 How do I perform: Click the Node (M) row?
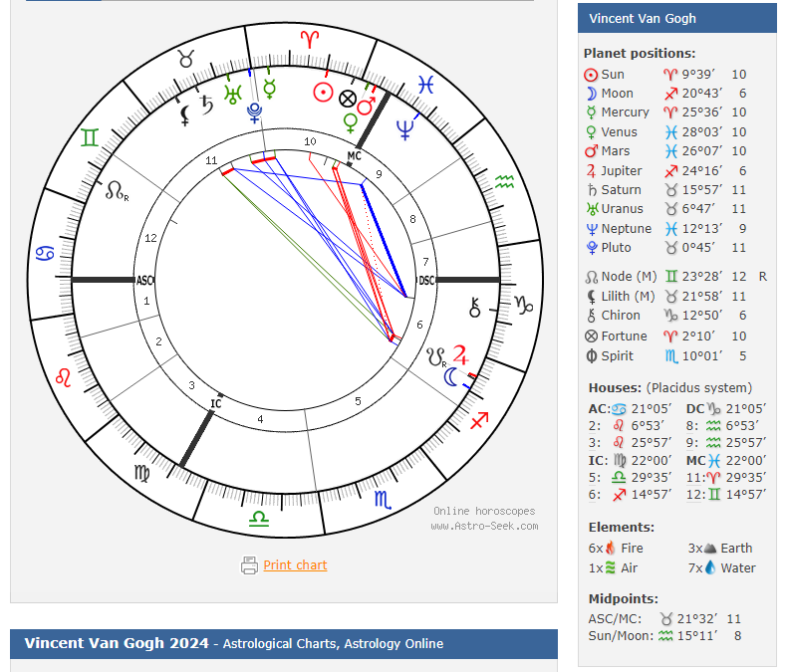(675, 277)
